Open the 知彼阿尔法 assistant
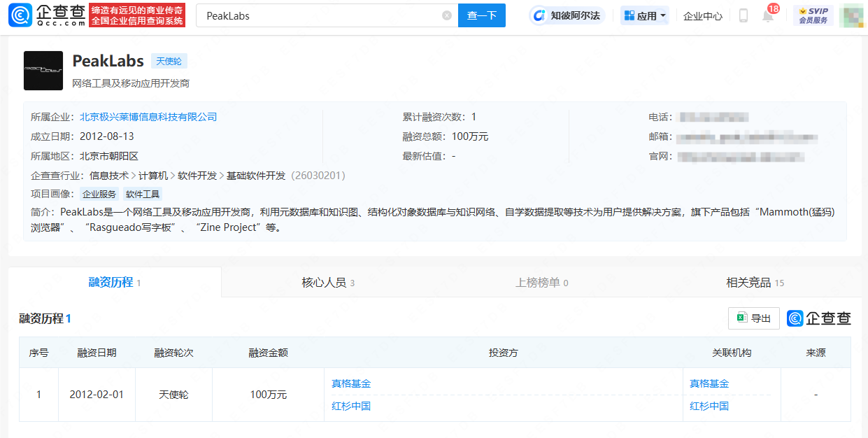Viewport: 868px width, 438px height. [566, 15]
